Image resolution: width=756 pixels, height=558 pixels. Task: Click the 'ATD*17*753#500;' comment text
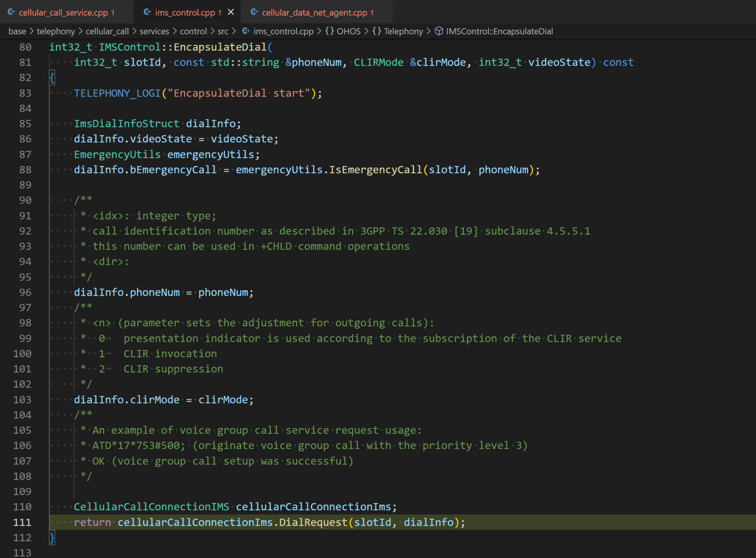[x=139, y=446]
